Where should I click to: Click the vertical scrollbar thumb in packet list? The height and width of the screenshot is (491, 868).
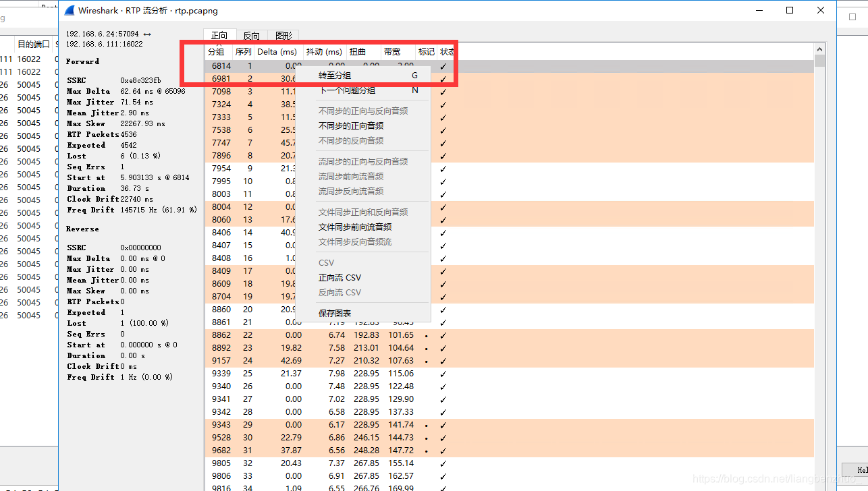point(820,61)
